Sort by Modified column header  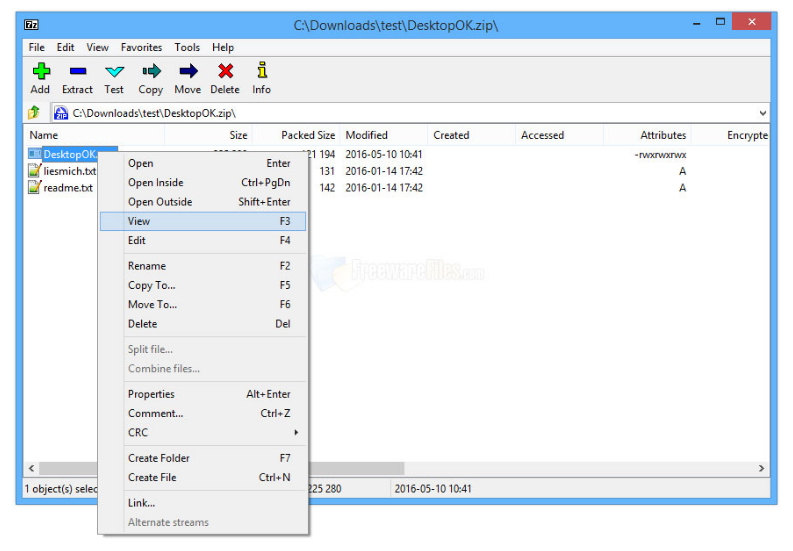[384, 135]
